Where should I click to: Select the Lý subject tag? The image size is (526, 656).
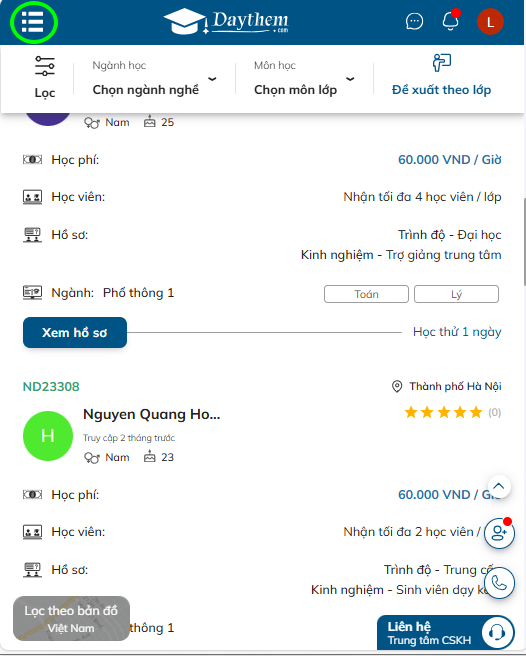(456, 294)
